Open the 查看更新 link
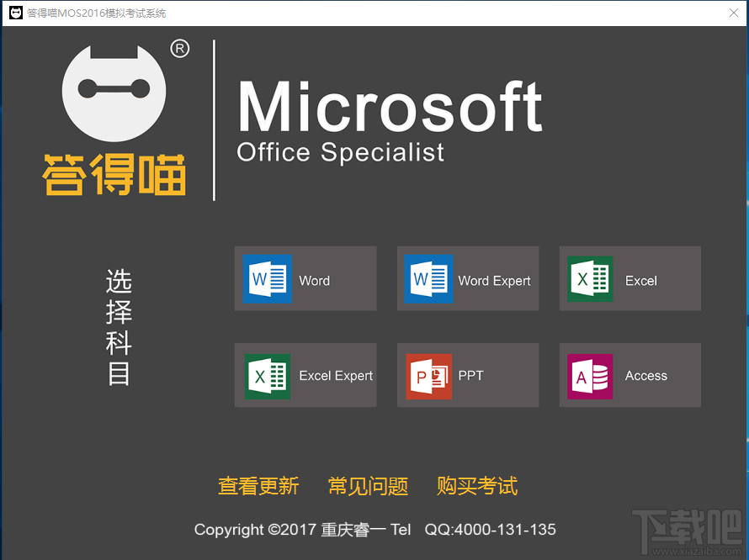The height and width of the screenshot is (560, 749). 258,486
